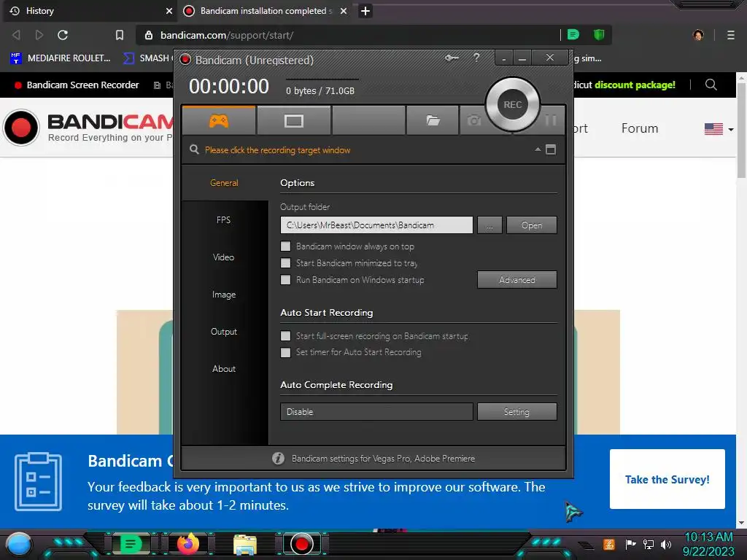Open Bandicam settings for Vegas Pro link
The image size is (747, 560).
click(383, 459)
